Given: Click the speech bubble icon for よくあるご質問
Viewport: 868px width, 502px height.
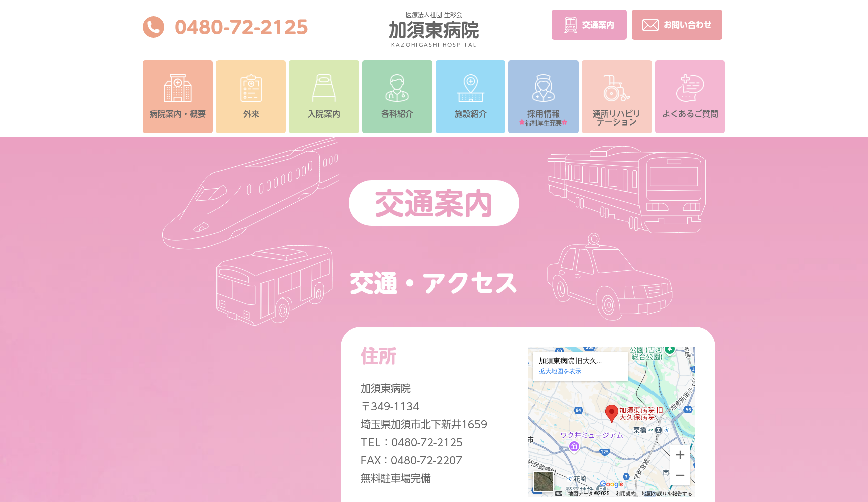Looking at the screenshot, I should point(690,88).
